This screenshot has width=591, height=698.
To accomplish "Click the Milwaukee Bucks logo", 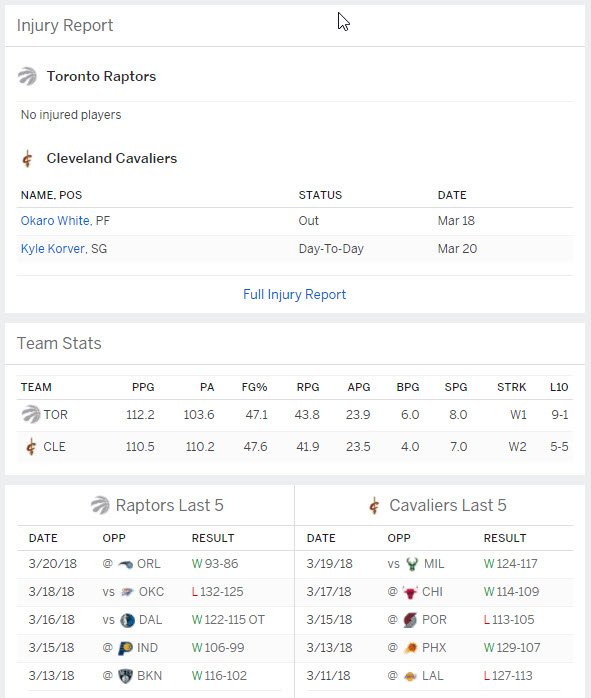I will pyautogui.click(x=412, y=564).
